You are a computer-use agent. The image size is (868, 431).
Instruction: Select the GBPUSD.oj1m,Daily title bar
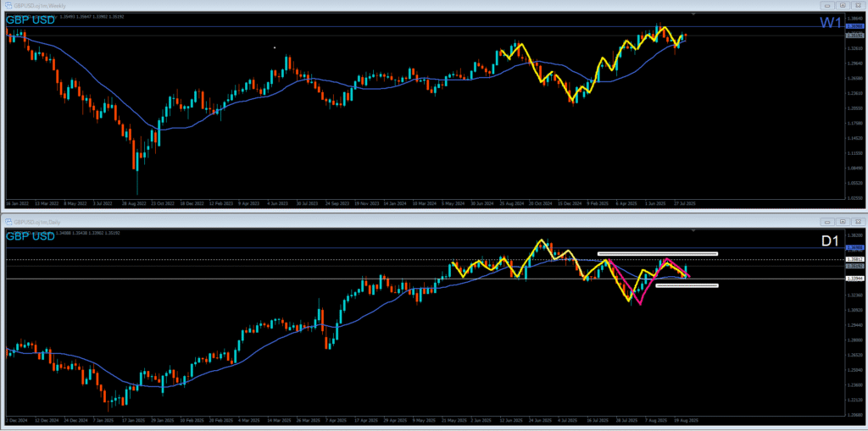pos(434,221)
